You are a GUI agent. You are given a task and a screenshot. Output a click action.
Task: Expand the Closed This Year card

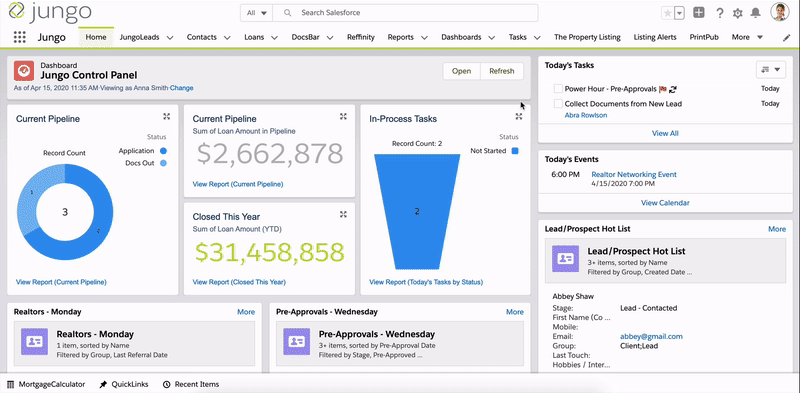pos(343,214)
